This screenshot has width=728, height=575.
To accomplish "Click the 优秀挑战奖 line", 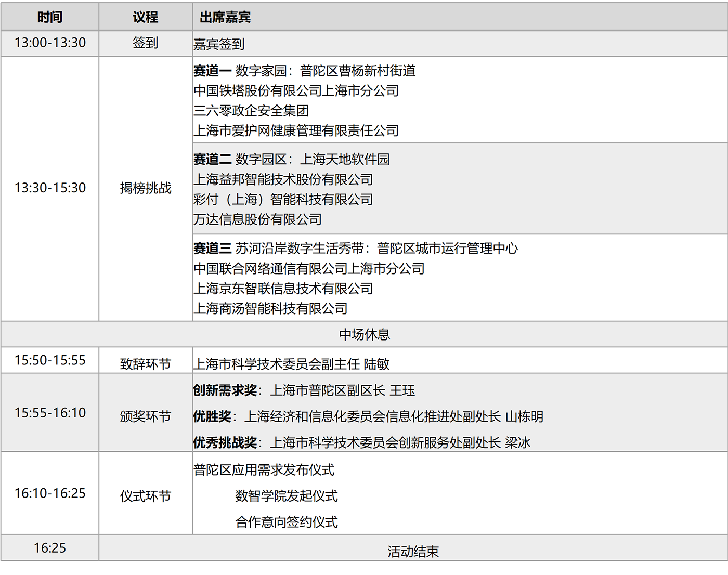I will point(362,442).
